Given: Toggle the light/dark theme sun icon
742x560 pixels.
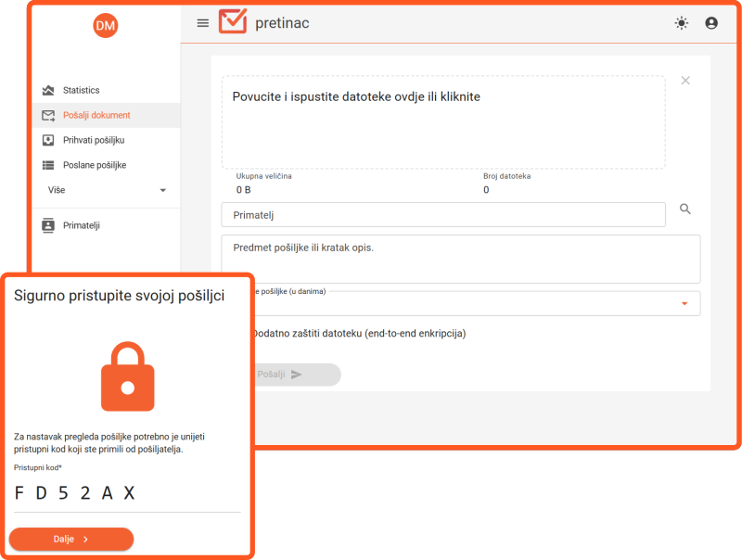Looking at the screenshot, I should (682, 23).
